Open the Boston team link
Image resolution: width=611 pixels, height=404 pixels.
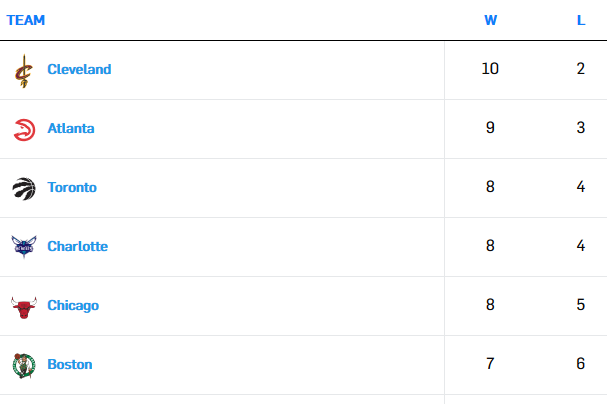pyautogui.click(x=70, y=364)
